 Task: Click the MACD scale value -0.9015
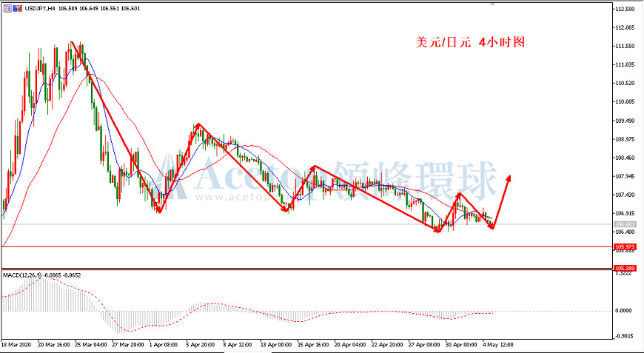[625, 337]
